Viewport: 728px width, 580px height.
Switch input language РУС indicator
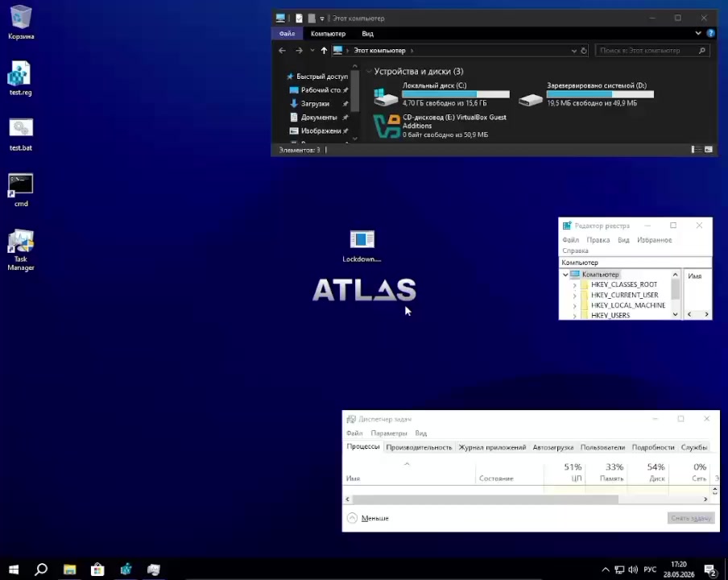coord(650,570)
